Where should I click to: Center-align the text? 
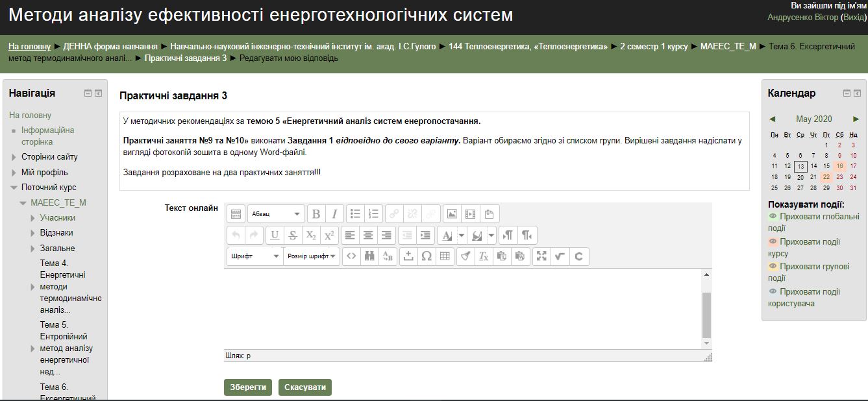click(x=368, y=235)
